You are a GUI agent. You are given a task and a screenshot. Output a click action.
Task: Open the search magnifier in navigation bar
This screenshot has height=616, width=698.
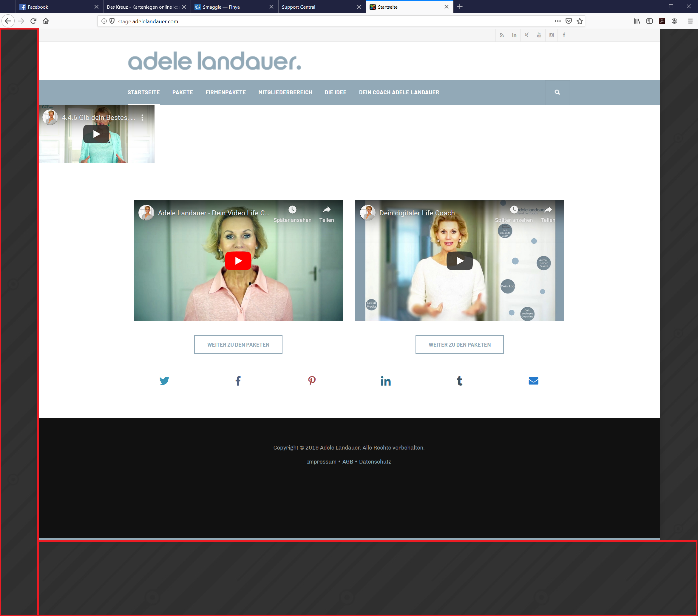557,92
